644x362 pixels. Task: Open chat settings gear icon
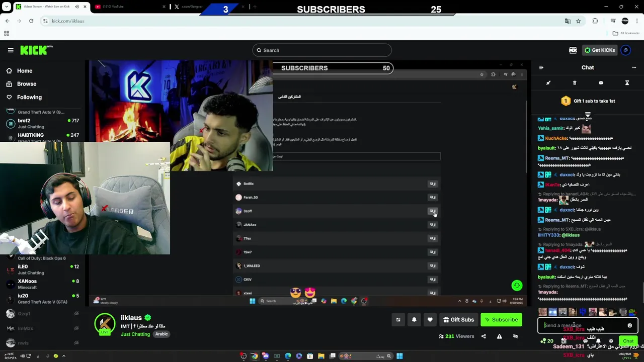[x=611, y=341]
